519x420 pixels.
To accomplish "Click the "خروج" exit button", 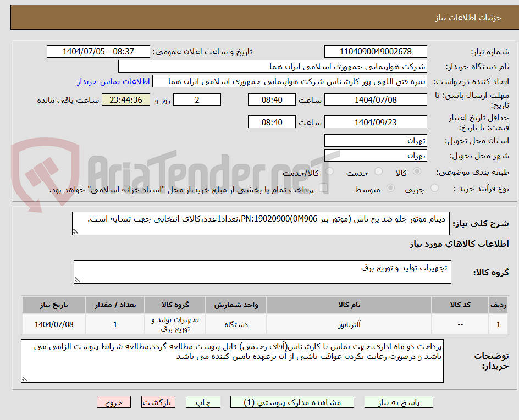I will click(114, 402).
